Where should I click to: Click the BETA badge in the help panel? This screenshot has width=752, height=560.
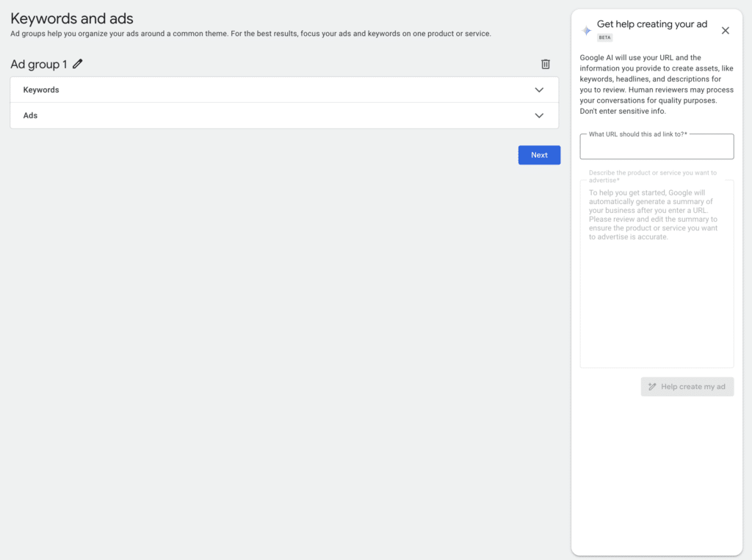pyautogui.click(x=604, y=37)
